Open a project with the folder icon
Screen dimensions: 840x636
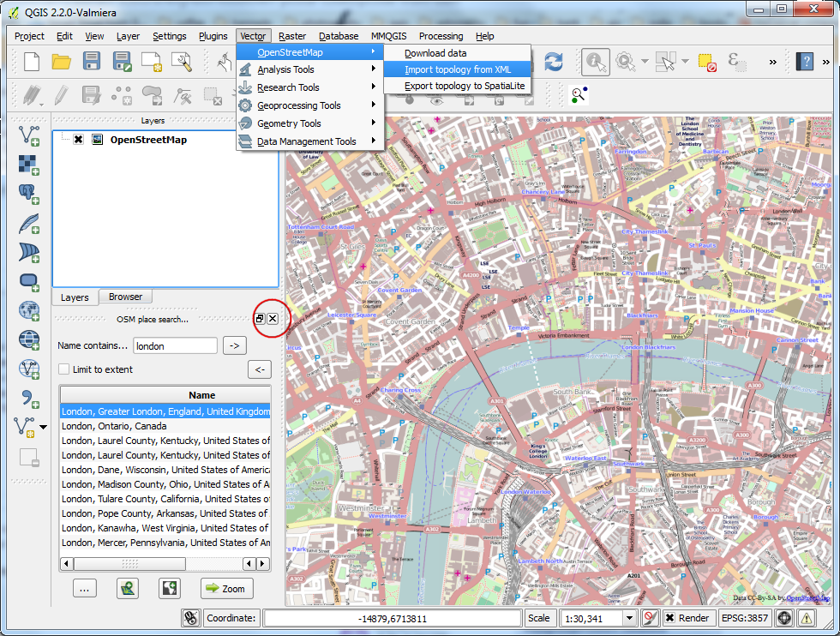(x=62, y=61)
